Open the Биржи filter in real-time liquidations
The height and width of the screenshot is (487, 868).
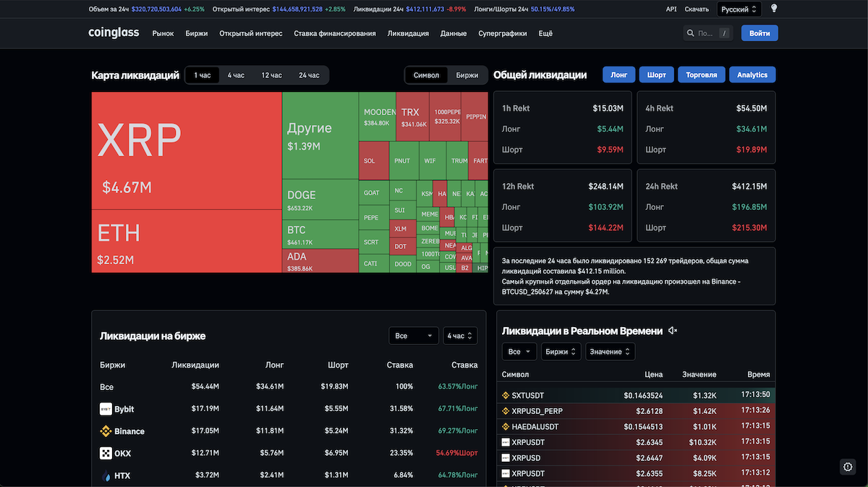click(561, 352)
